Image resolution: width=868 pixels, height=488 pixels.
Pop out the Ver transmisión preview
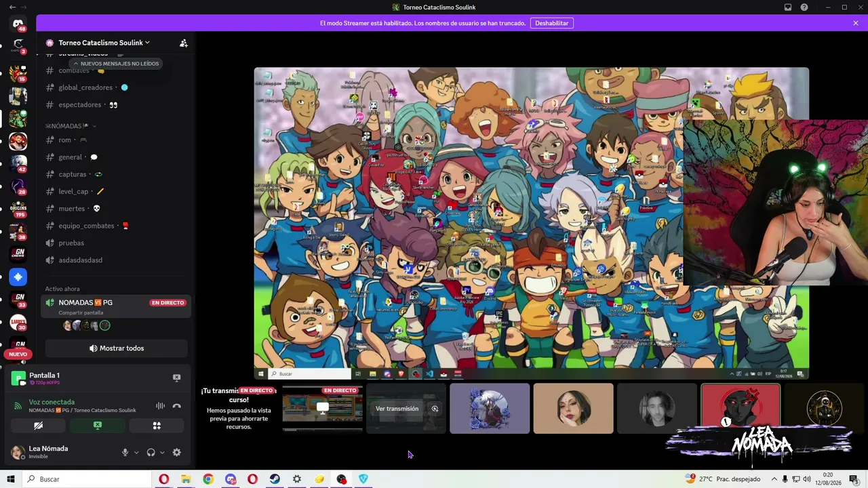[x=435, y=409]
